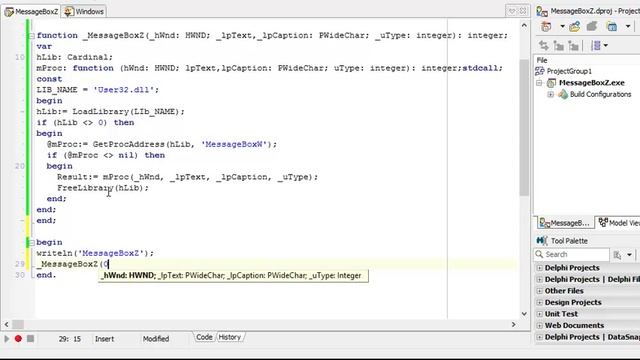This screenshot has width=640, height=360.
Task: Collapse the MessageBoxZ.exe tree node
Action: [x=539, y=83]
